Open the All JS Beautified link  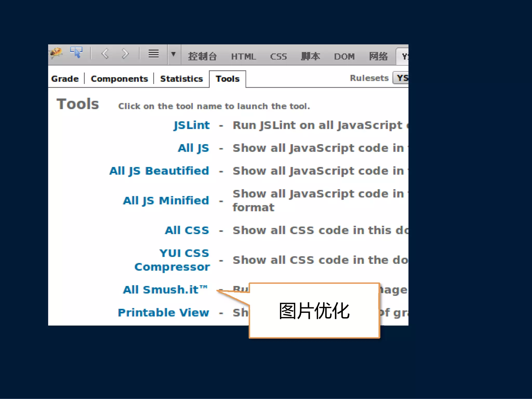tap(159, 171)
